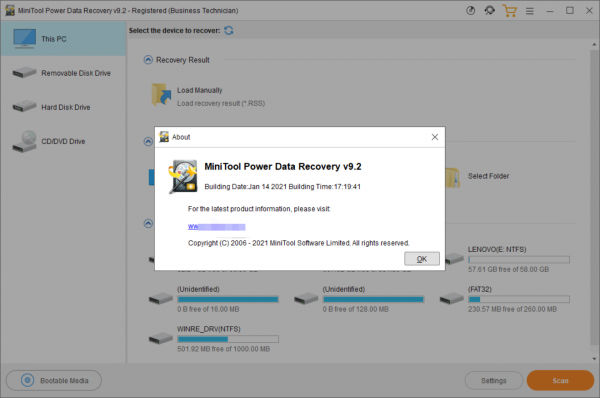
Task: Click scrollbar up arrow on right
Action: [x=594, y=45]
